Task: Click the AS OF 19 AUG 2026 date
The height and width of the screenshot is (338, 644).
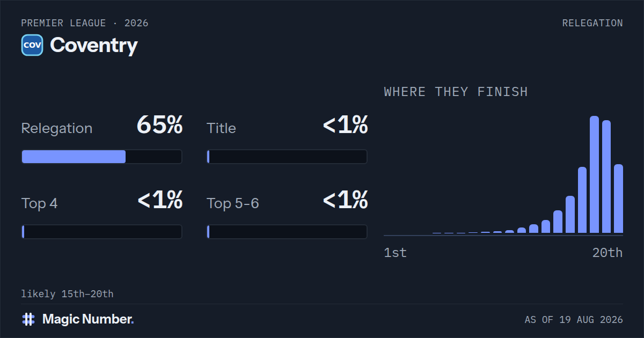Action: click(574, 320)
